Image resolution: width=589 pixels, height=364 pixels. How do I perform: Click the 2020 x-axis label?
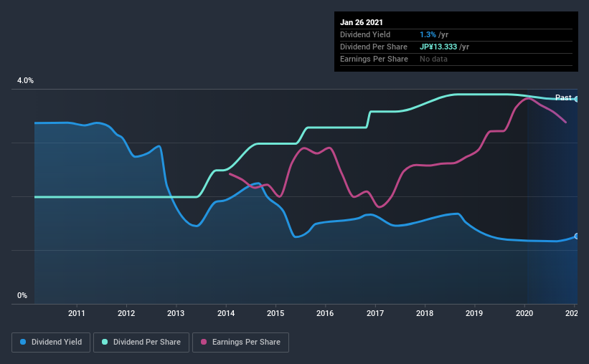[524, 313]
